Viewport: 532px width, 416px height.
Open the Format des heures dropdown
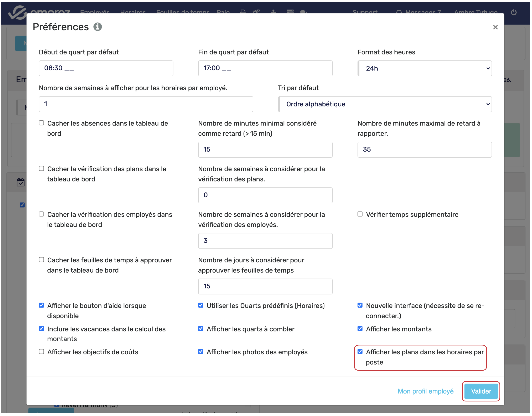424,69
